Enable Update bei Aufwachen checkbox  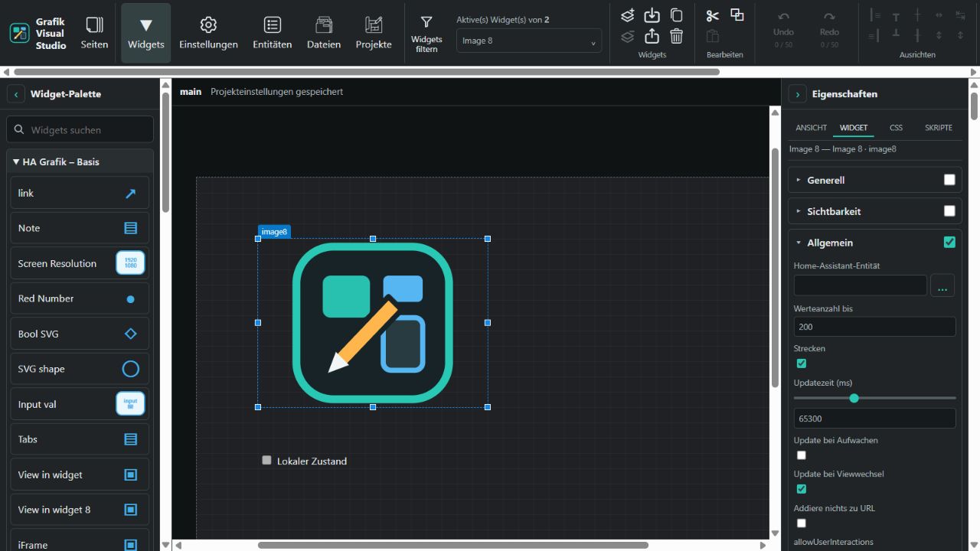(x=802, y=455)
